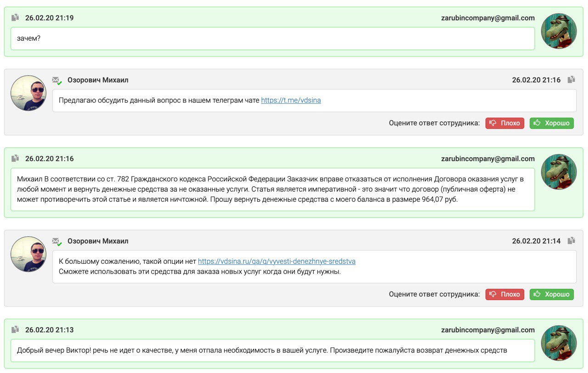Screen dimensions: 588x373
Task: Click zarubincompany@gmail.com on the 21:19 message
Action: pyautogui.click(x=488, y=18)
